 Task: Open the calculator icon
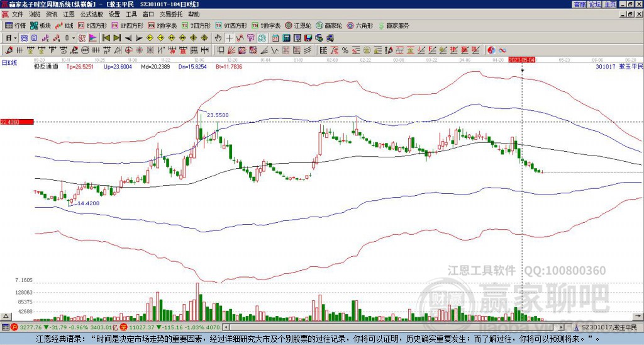point(286,38)
